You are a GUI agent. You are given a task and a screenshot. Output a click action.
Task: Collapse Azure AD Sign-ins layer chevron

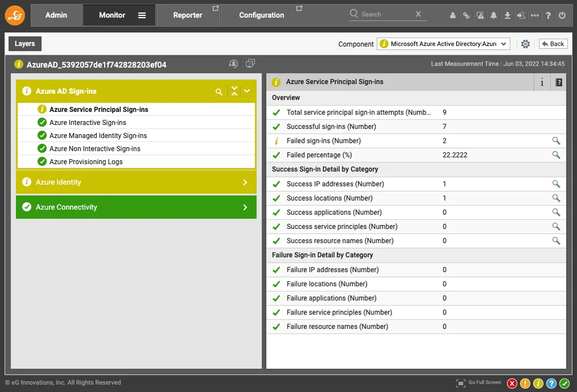coord(247,91)
